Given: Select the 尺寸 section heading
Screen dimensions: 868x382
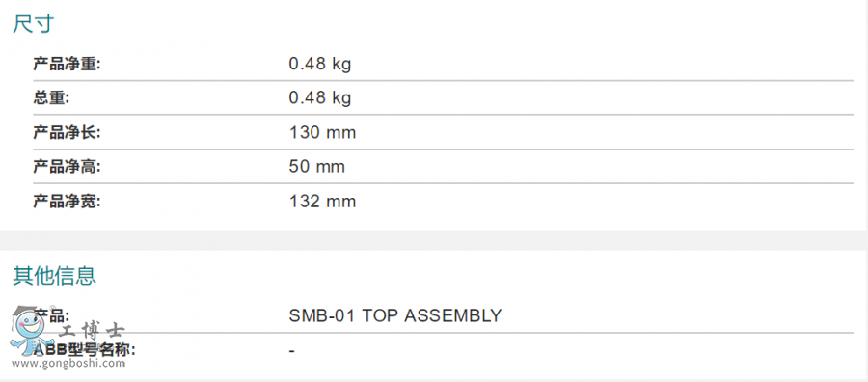Looking at the screenshot, I should click(x=33, y=24).
